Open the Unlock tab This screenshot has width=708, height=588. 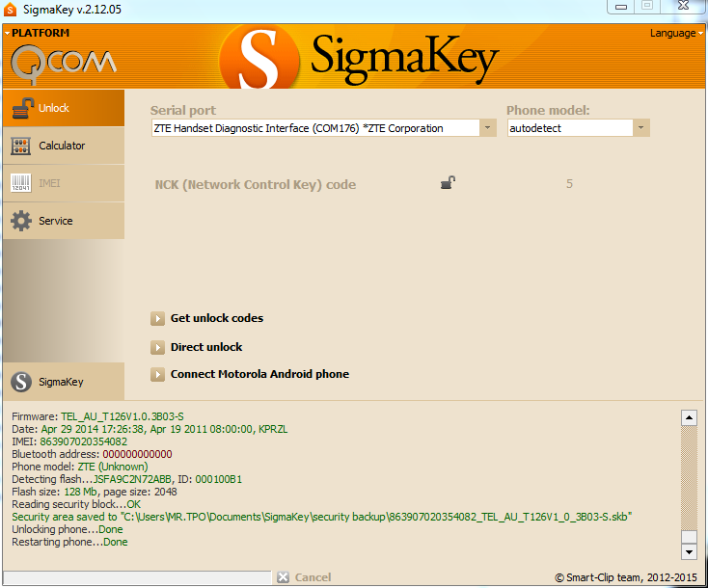tap(64, 108)
